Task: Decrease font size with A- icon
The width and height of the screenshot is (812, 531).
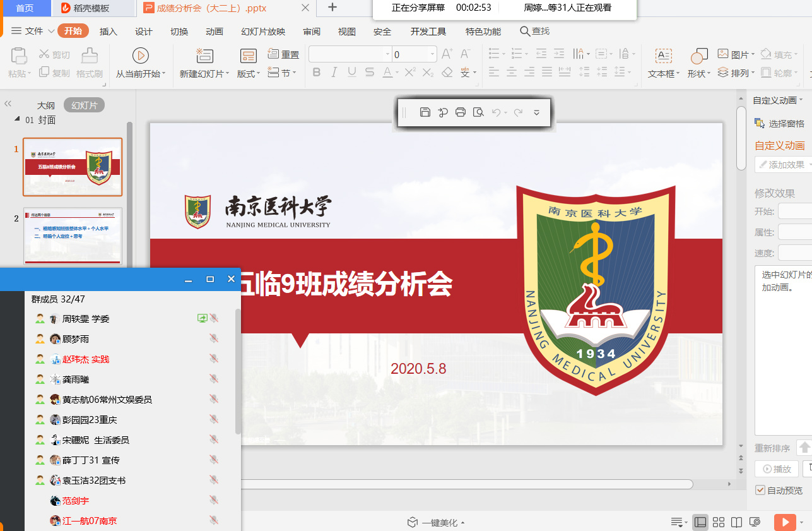Action: click(x=465, y=54)
